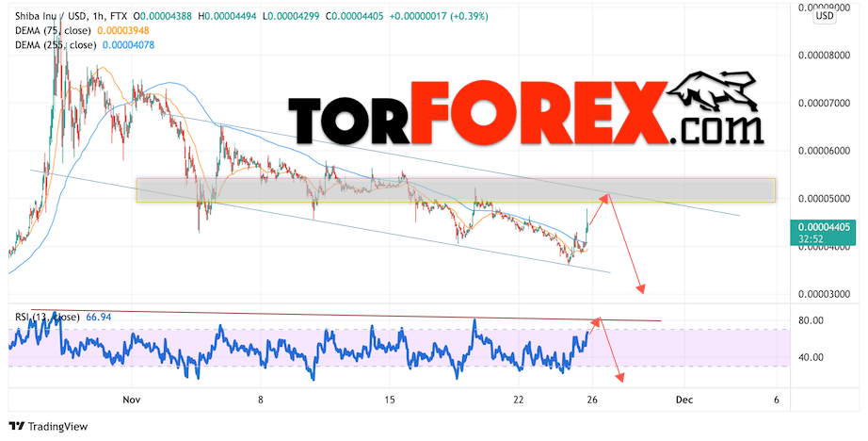Image resolution: width=868 pixels, height=441 pixels.
Task: Click the low price L0.00004299
Action: click(x=291, y=17)
